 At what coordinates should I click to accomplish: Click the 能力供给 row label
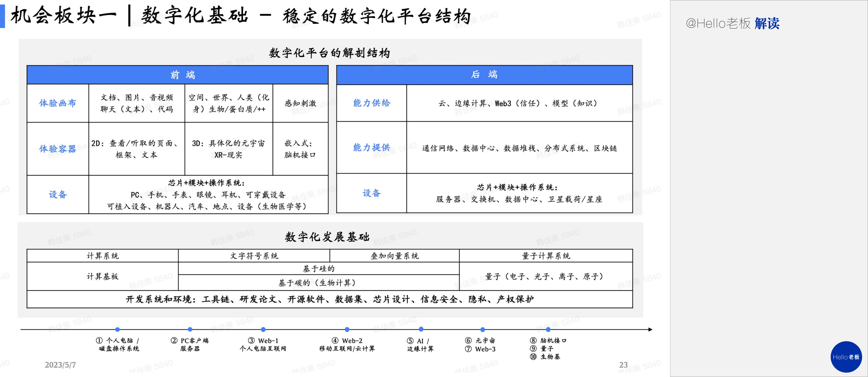coord(372,103)
